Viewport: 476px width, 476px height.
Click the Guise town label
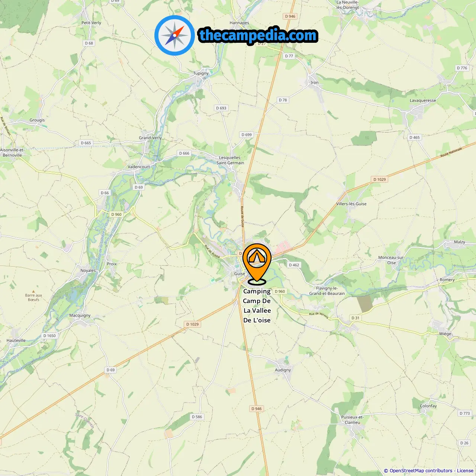pos(239,274)
